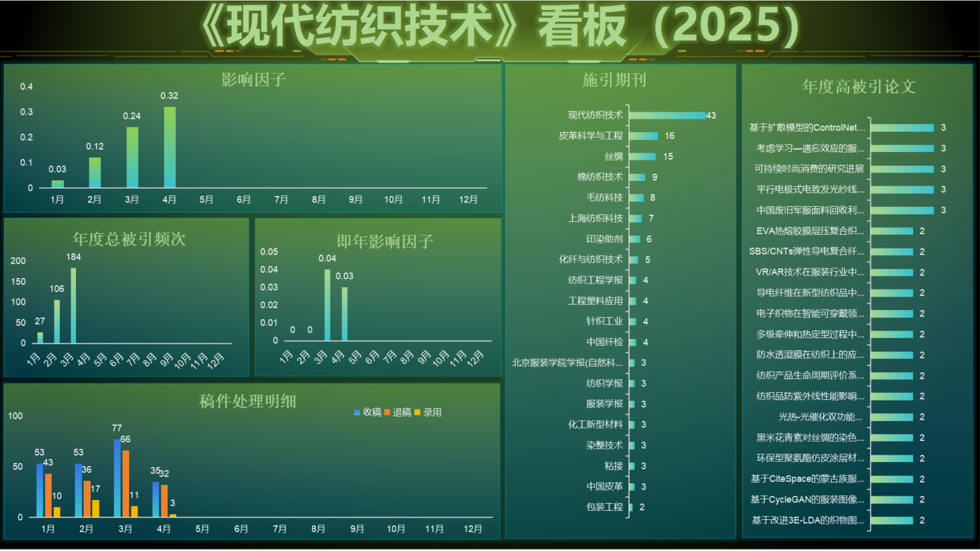
Task: Click the 0.04 bar in 即年影响因子 chart
Action: click(327, 306)
